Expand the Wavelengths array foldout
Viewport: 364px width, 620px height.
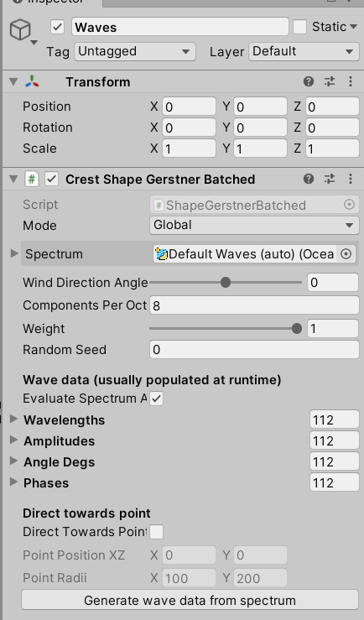click(x=13, y=419)
